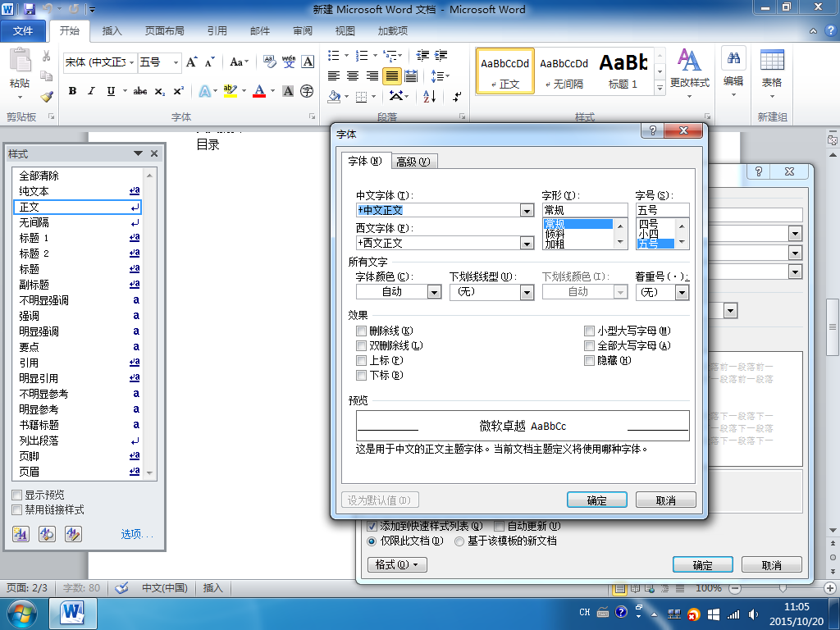Open the 引用 ribbon tab
This screenshot has height=630, width=840.
click(217, 31)
